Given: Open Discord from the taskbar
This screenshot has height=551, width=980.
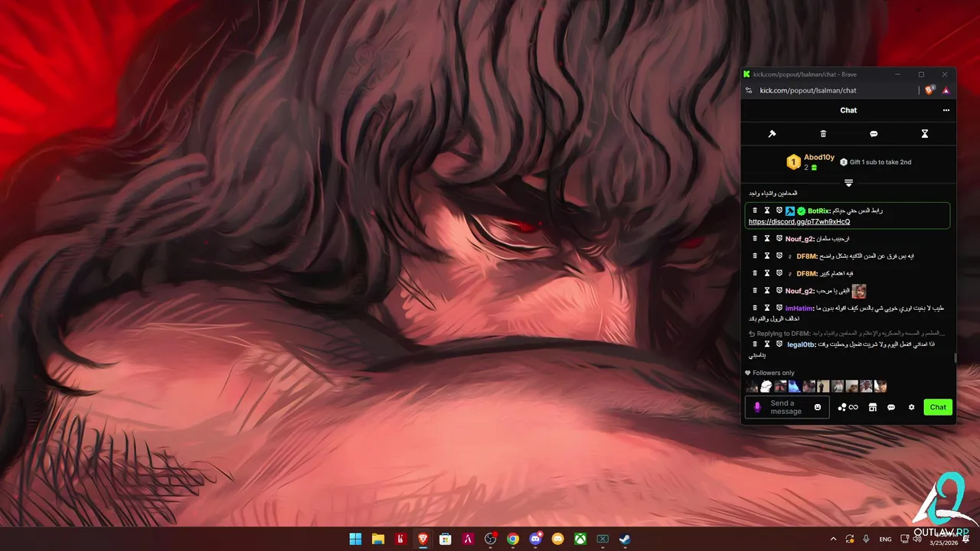Looking at the screenshot, I should click(x=535, y=539).
